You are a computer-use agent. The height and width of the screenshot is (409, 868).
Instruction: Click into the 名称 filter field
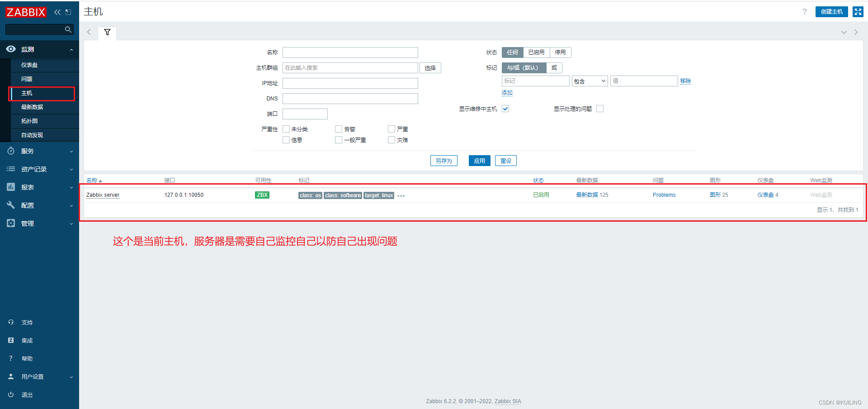pos(350,52)
